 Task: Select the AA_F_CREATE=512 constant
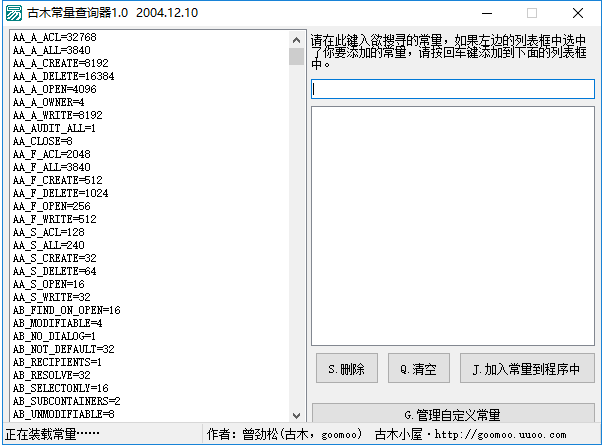(x=58, y=180)
